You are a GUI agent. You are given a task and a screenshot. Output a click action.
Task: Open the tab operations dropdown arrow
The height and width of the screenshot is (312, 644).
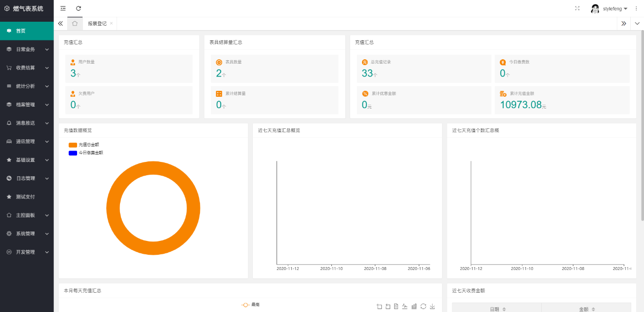click(x=637, y=23)
